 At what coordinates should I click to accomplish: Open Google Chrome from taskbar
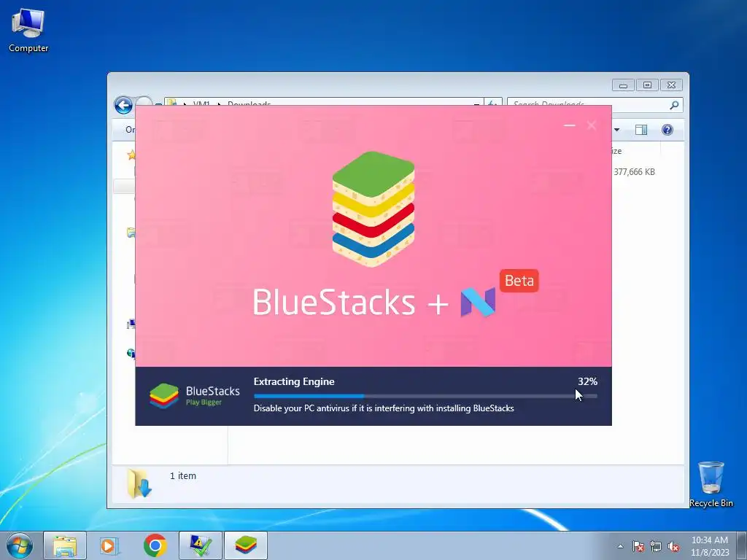[x=155, y=545]
